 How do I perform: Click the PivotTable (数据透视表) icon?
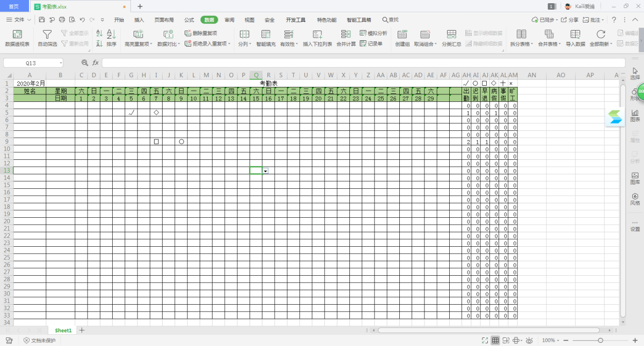click(17, 34)
